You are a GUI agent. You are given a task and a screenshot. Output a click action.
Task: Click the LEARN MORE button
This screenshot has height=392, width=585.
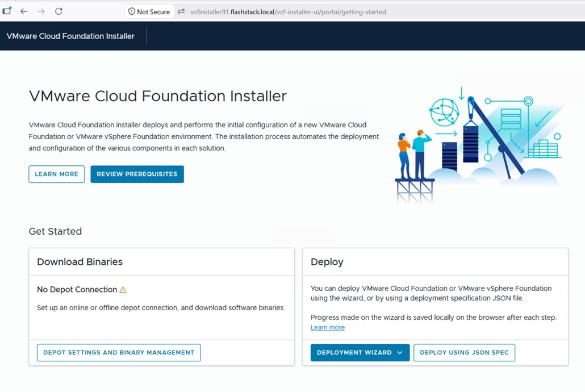(x=57, y=174)
